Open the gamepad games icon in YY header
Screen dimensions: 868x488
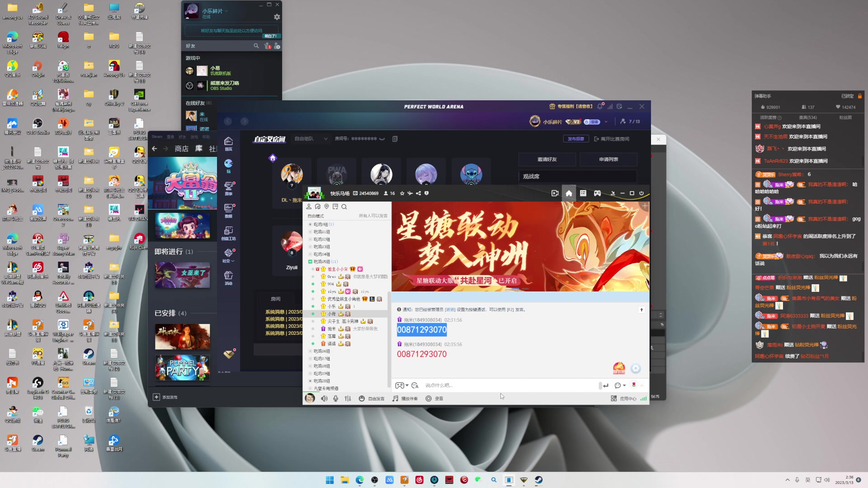coord(597,193)
